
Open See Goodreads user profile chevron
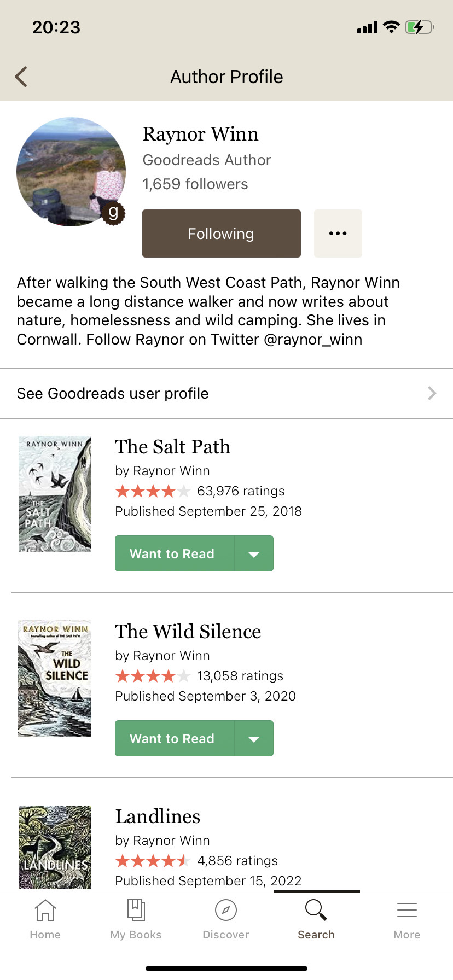pos(432,393)
